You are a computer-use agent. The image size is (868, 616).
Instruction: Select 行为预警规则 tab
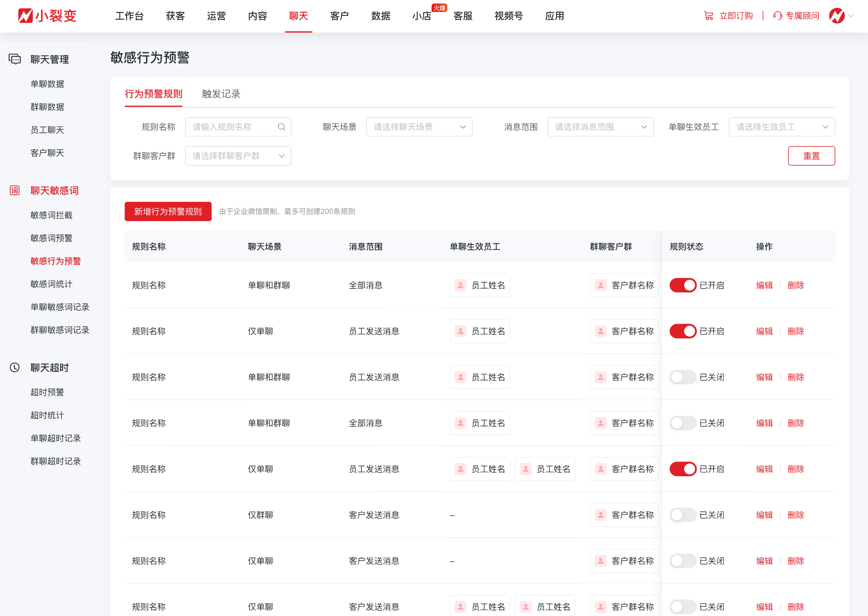[154, 94]
